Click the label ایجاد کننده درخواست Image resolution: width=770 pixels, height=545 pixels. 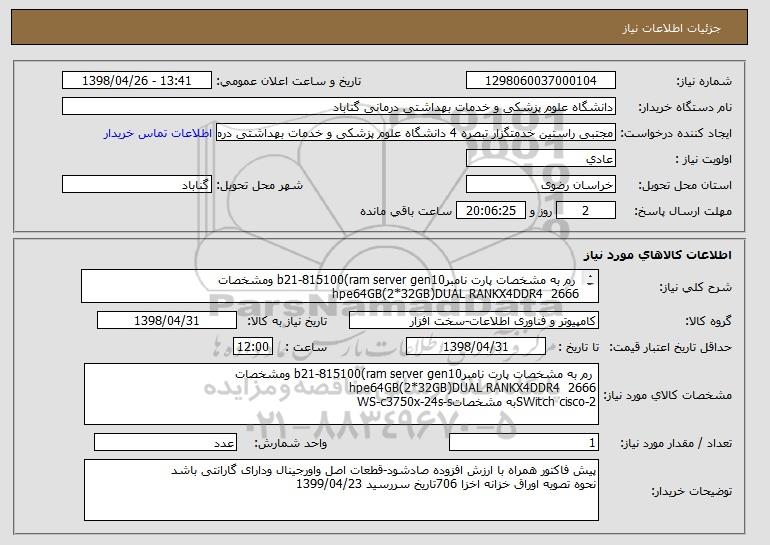click(x=676, y=134)
